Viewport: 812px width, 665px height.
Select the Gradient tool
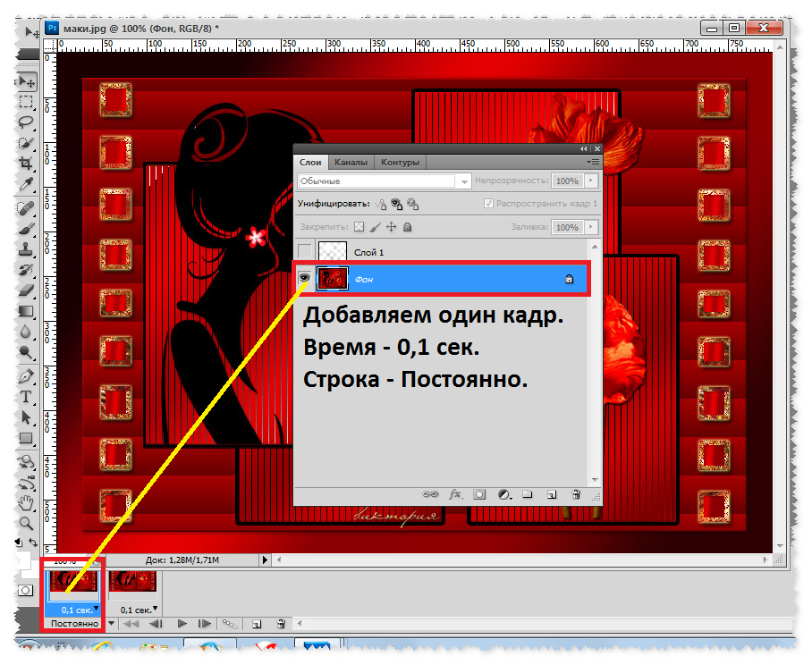(x=26, y=311)
